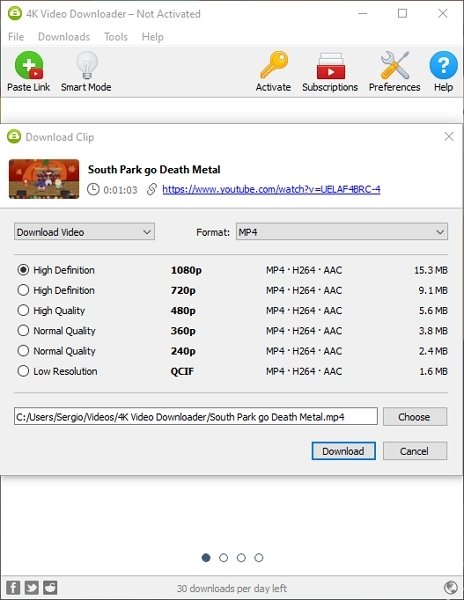Click the blue Help question-mark icon
The height and width of the screenshot is (600, 464).
click(443, 65)
